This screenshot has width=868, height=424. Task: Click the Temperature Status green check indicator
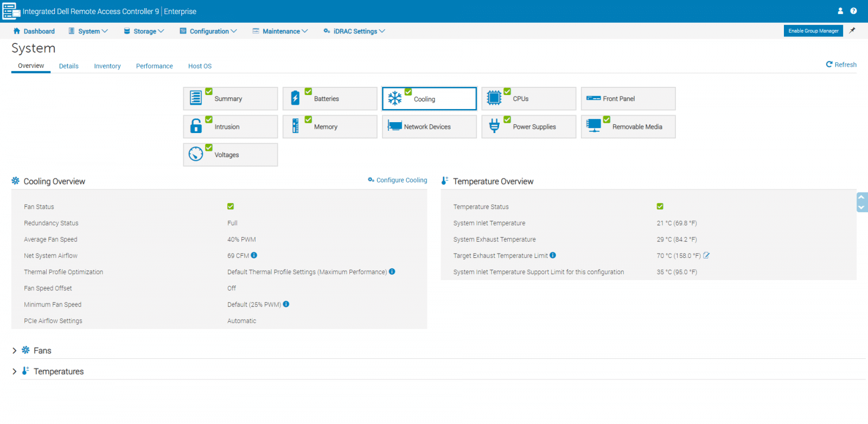tap(660, 206)
